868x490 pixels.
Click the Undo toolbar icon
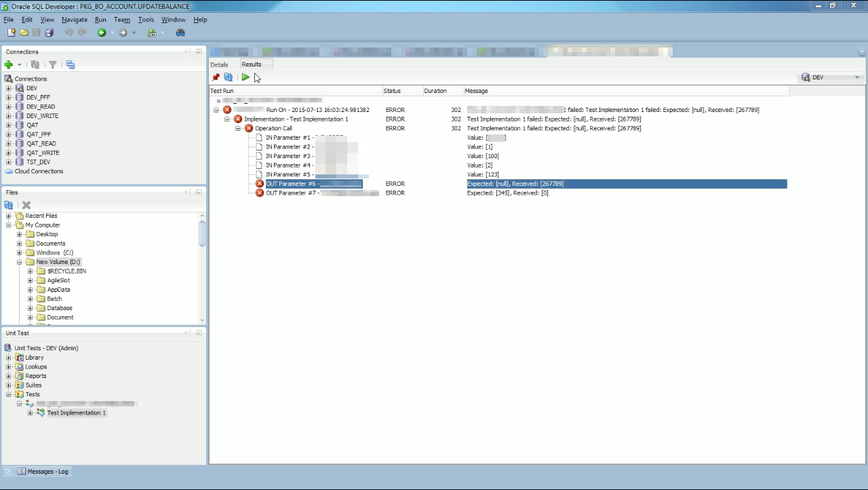coord(69,33)
